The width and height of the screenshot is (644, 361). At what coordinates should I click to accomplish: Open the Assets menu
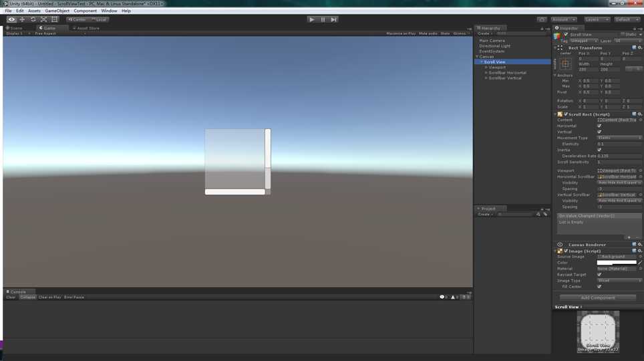pos(34,11)
